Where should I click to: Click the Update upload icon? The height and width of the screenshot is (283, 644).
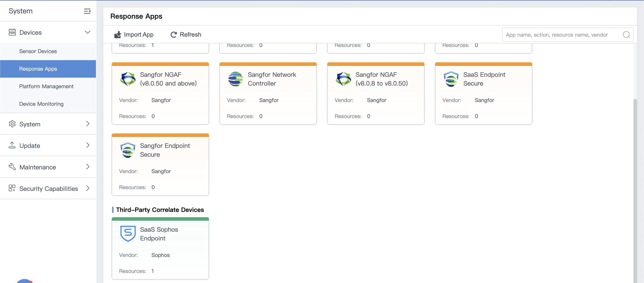coord(12,145)
